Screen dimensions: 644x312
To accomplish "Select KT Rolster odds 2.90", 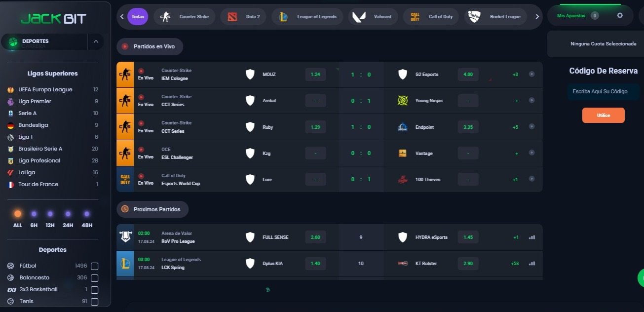I will 468,264.
